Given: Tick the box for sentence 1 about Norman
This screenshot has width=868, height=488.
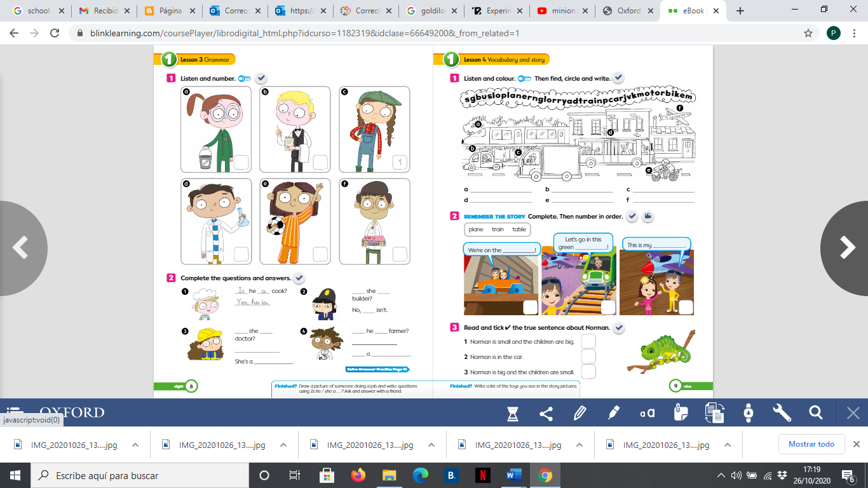Looking at the screenshot, I should tap(588, 341).
